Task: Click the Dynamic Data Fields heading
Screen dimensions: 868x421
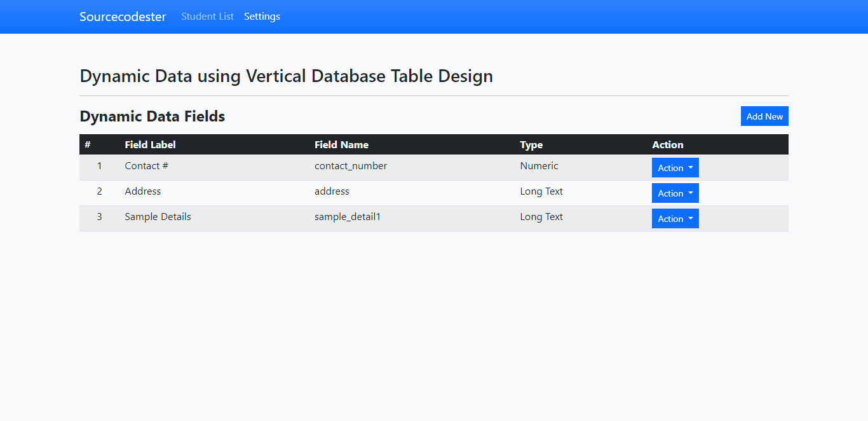Action: [x=152, y=116]
